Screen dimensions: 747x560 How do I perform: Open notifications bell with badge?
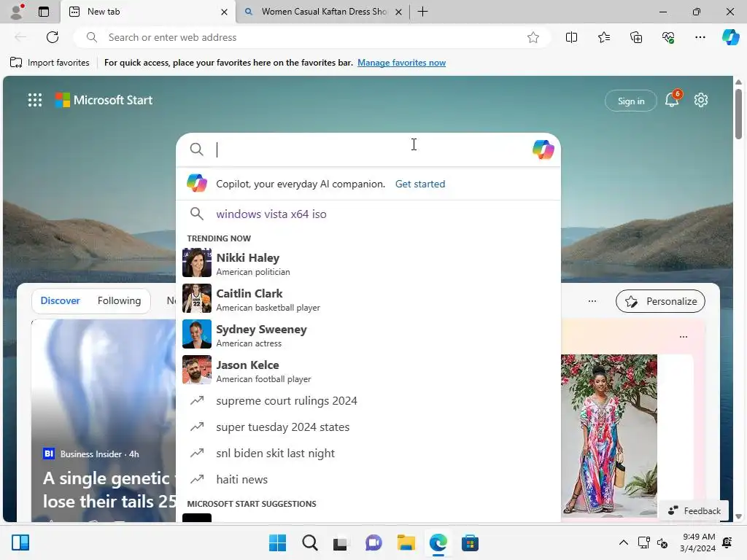click(x=672, y=99)
